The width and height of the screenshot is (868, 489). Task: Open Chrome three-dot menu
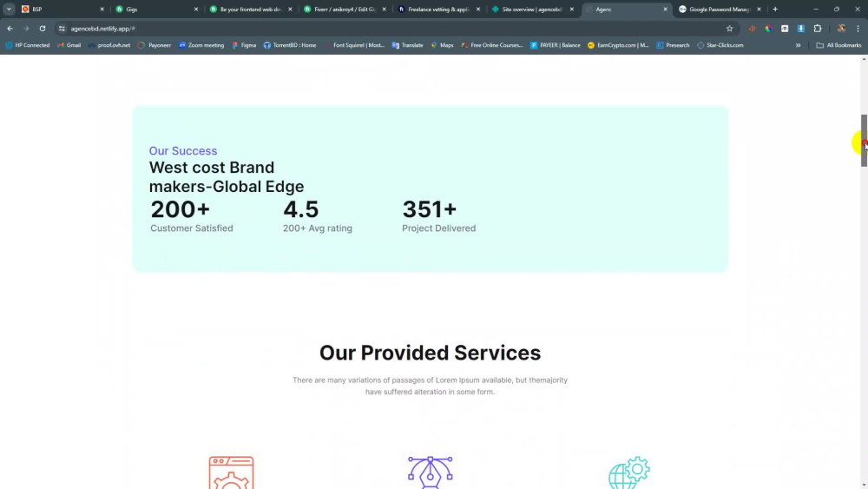click(x=858, y=29)
